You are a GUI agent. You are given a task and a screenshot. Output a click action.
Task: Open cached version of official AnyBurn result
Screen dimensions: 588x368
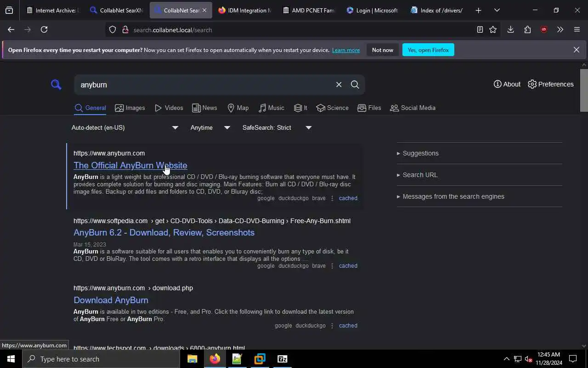(348, 198)
